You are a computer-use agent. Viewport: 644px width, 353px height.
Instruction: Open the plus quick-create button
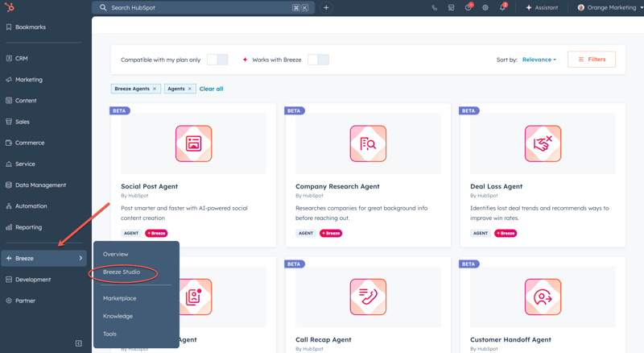point(326,7)
